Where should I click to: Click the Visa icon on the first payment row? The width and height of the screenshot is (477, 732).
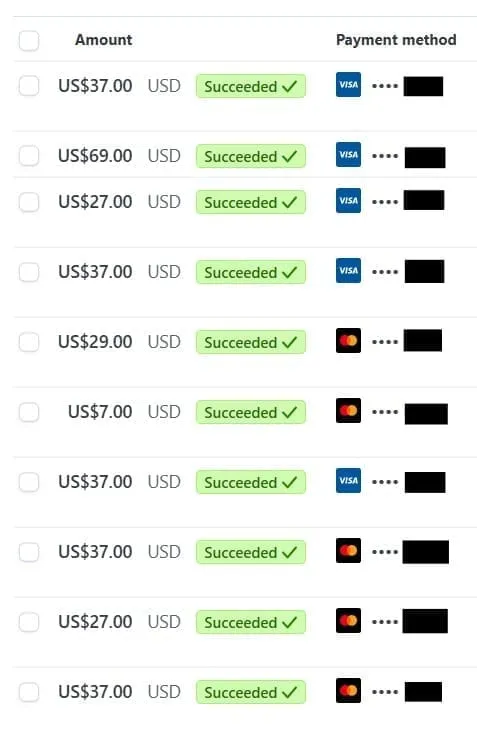(x=348, y=84)
